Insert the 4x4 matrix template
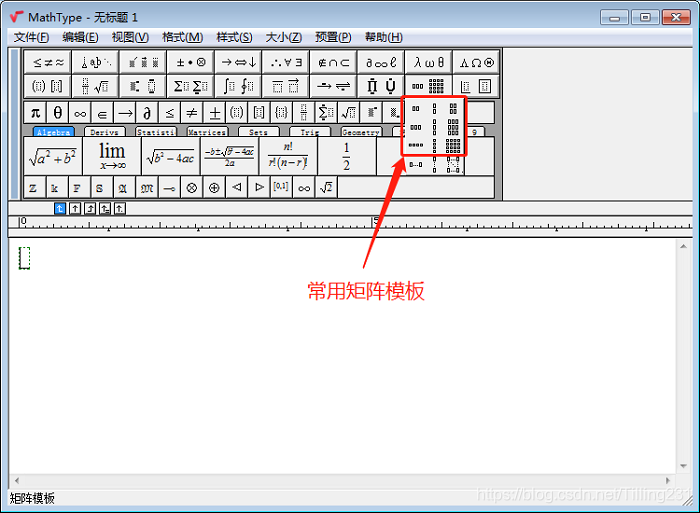 [x=453, y=146]
